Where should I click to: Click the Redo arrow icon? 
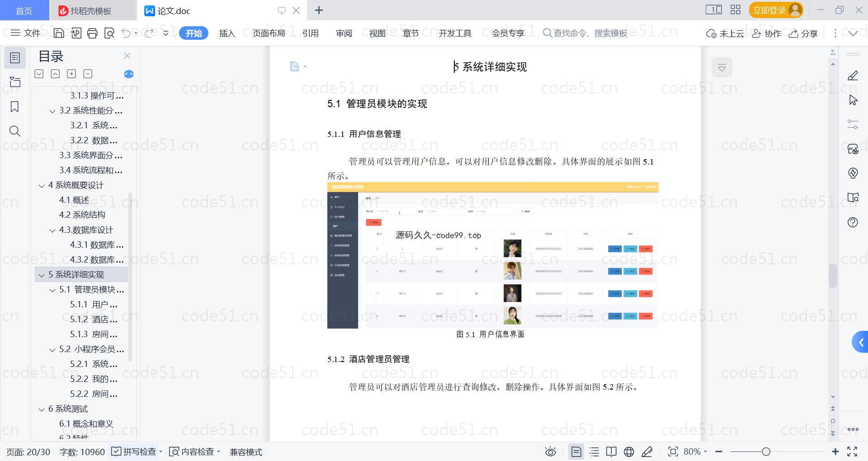click(x=149, y=33)
